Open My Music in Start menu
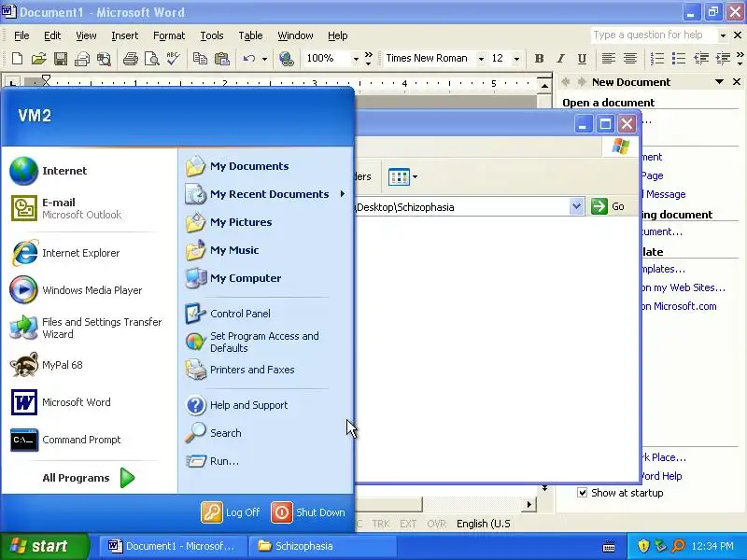This screenshot has height=560, width=747. pos(266,250)
